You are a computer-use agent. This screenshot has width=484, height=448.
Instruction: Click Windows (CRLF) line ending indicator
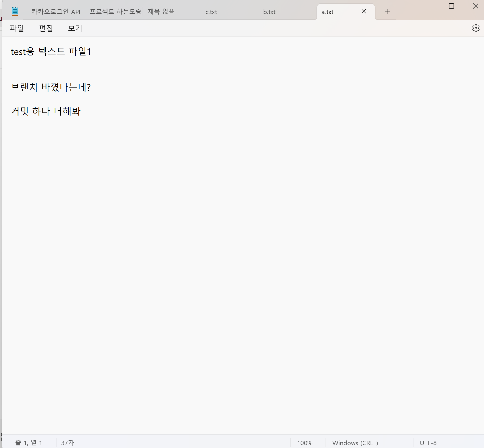[x=355, y=443]
